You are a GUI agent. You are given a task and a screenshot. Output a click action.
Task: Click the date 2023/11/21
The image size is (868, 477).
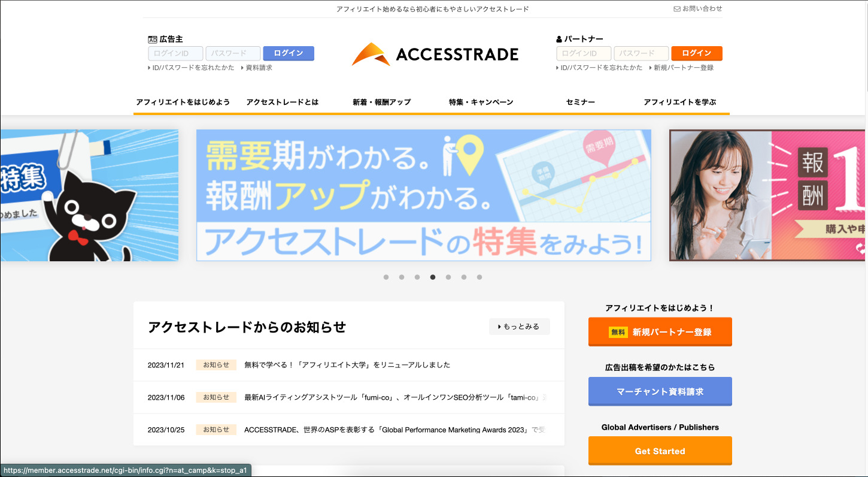click(x=166, y=365)
